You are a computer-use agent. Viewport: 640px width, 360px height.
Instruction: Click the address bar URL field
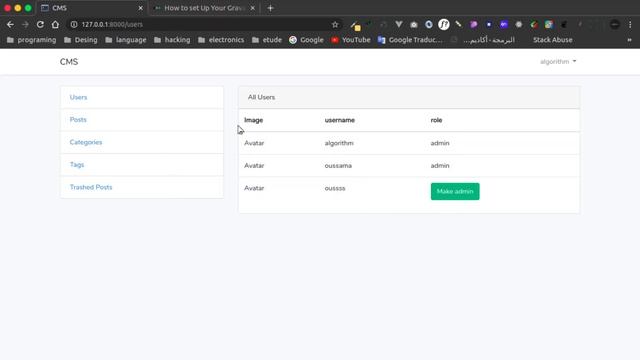tap(204, 24)
